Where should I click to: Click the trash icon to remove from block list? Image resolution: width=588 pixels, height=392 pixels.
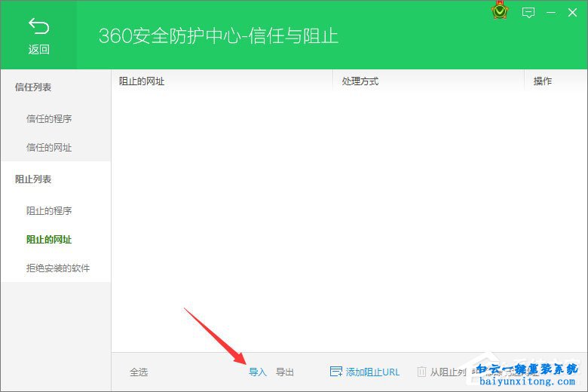click(x=421, y=372)
